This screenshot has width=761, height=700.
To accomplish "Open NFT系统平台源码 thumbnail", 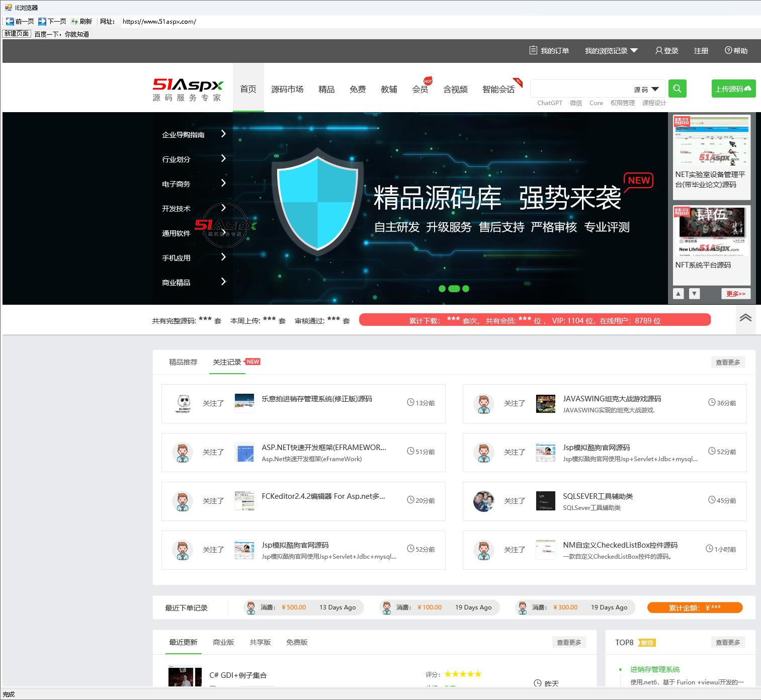I will [x=712, y=231].
